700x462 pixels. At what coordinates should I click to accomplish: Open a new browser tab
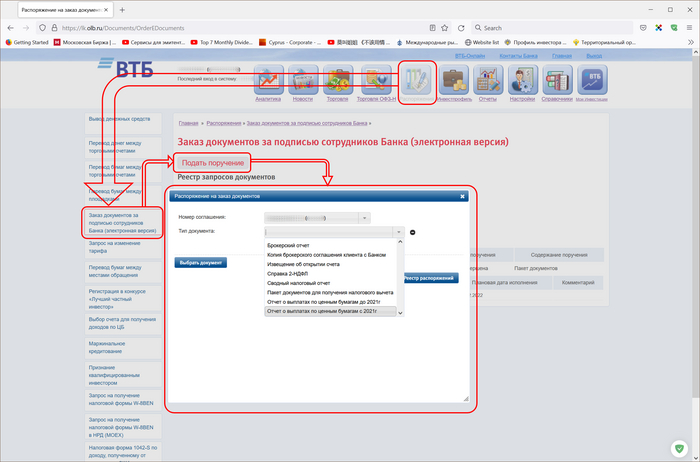click(122, 9)
